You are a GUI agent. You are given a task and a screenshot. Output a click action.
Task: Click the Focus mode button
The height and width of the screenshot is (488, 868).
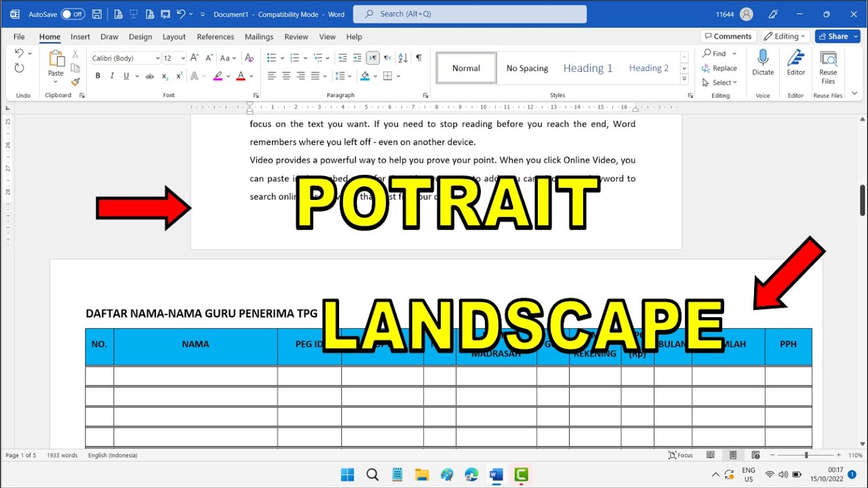click(681, 455)
